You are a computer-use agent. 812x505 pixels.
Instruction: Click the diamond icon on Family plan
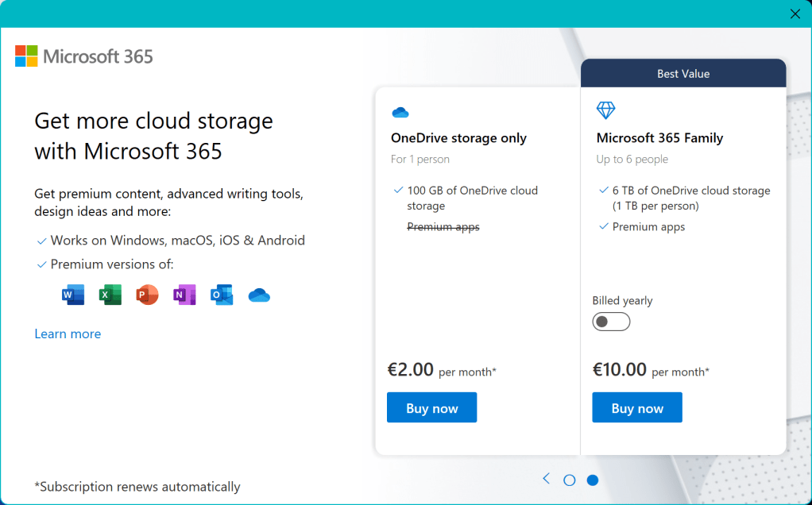click(x=605, y=110)
